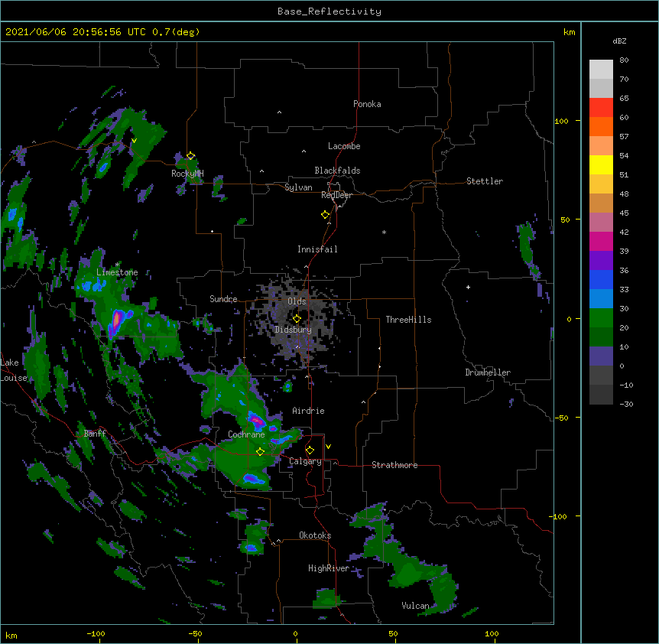This screenshot has height=644, width=659.
Task: Click the white asterisk marker above Limestone
Action: tap(117, 265)
